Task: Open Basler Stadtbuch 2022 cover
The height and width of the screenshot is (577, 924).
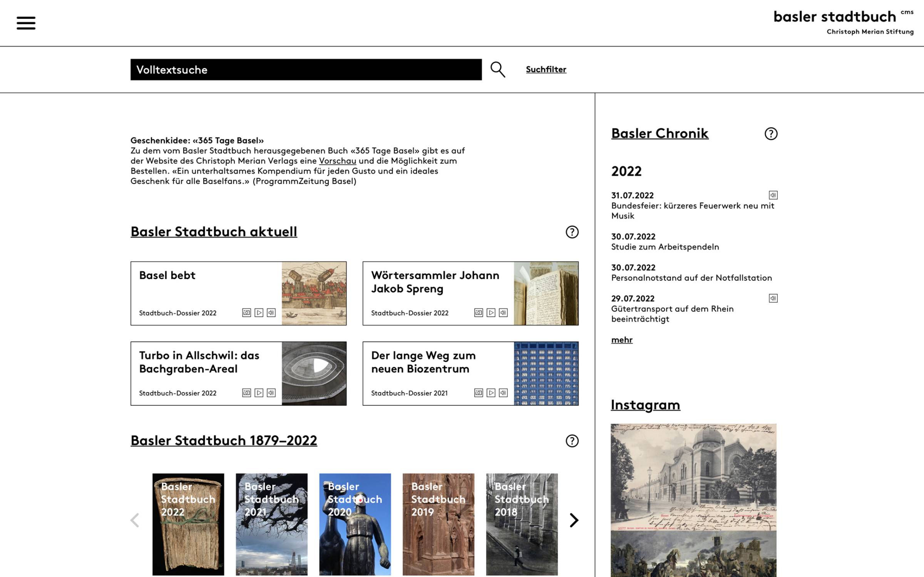Action: pos(188,524)
